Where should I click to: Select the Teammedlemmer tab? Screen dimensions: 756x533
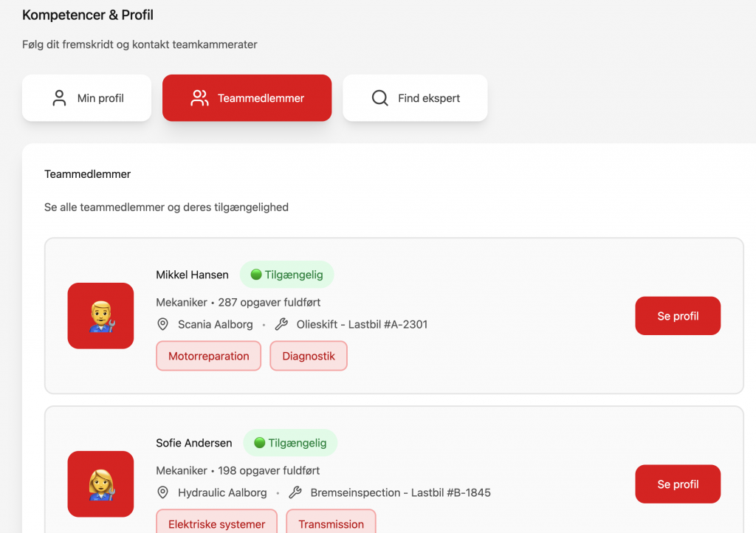[247, 98]
